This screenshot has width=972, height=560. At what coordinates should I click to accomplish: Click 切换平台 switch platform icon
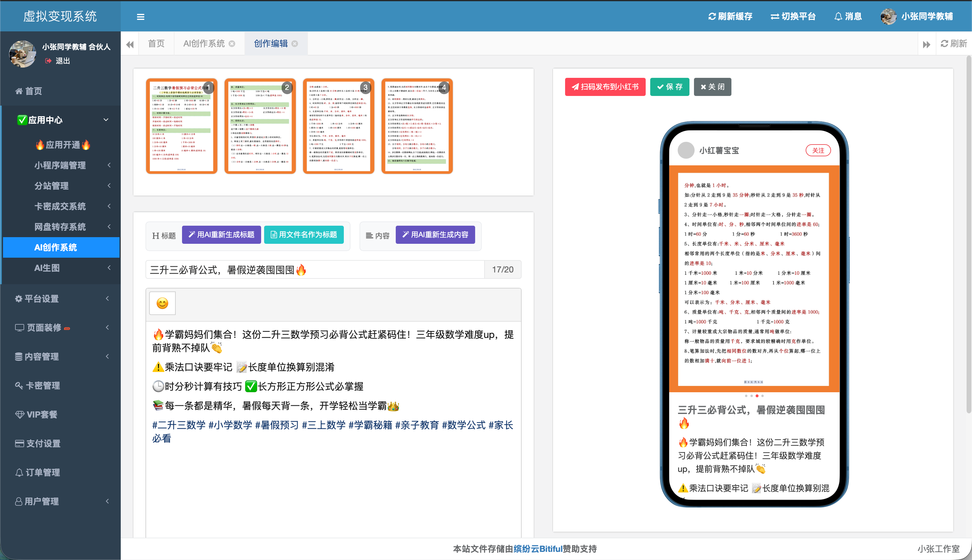(775, 17)
